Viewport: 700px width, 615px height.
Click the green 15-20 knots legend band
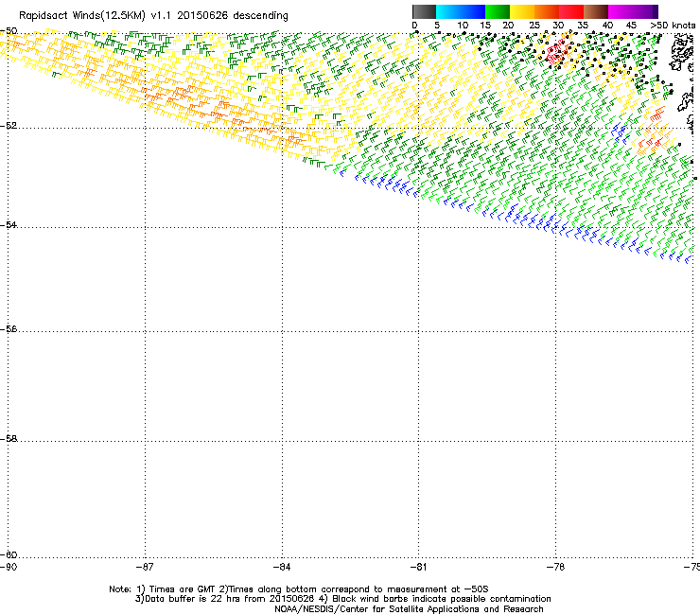(498, 11)
